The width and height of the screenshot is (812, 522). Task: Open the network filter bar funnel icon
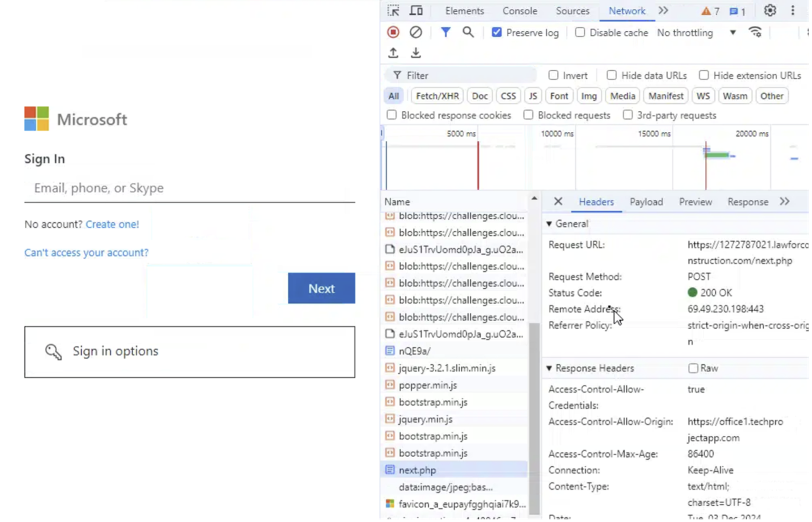point(445,32)
